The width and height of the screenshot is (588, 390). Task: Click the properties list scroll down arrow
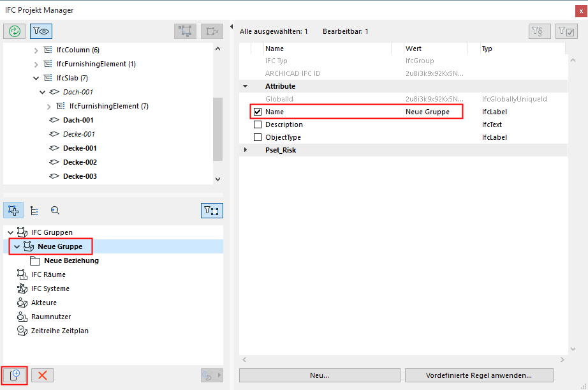[x=573, y=349]
